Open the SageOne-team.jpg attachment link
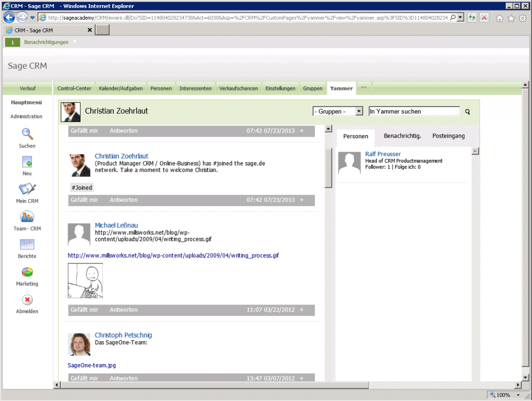Image resolution: width=532 pixels, height=401 pixels. [91, 366]
